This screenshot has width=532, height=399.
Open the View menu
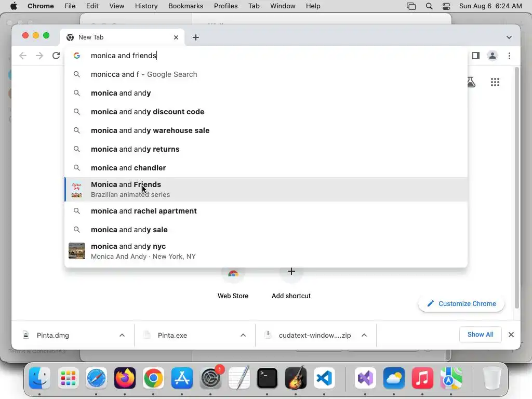(x=117, y=6)
